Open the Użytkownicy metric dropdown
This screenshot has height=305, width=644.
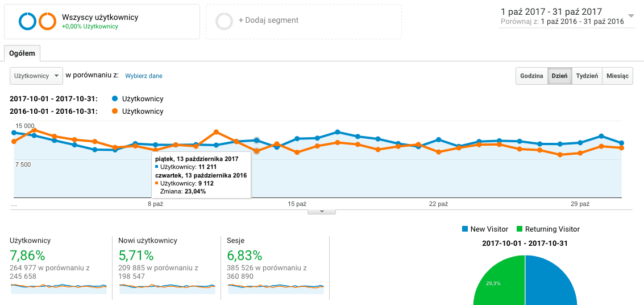36,76
